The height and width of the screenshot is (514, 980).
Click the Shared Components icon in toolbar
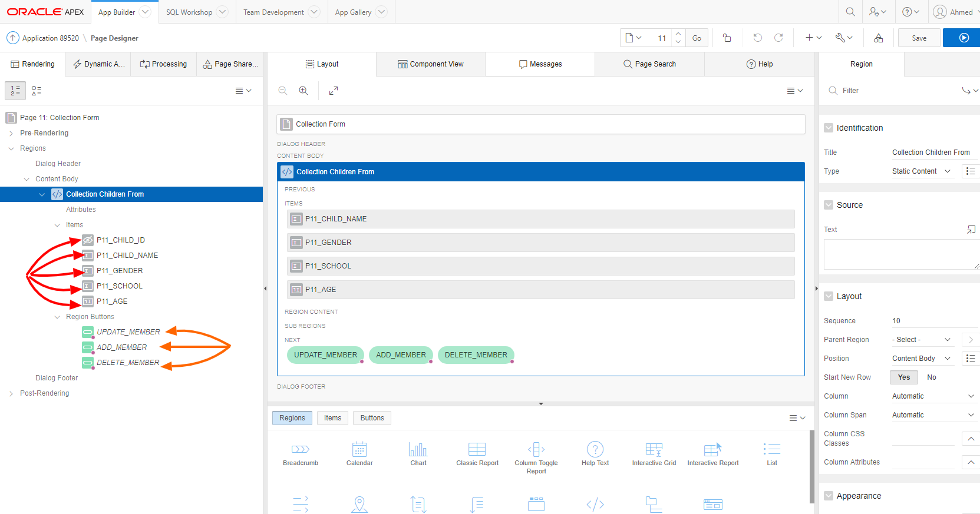click(x=878, y=38)
